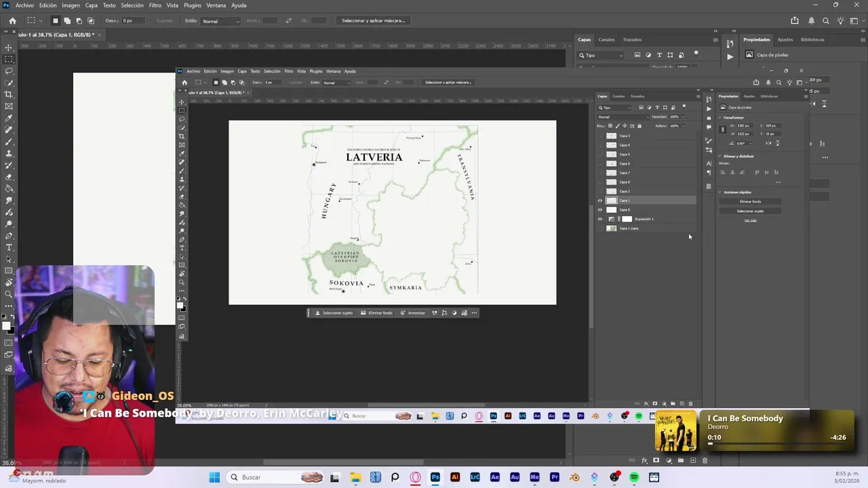Select the Type tool in outer toolbar
This screenshot has height=488, width=868.
(9, 247)
